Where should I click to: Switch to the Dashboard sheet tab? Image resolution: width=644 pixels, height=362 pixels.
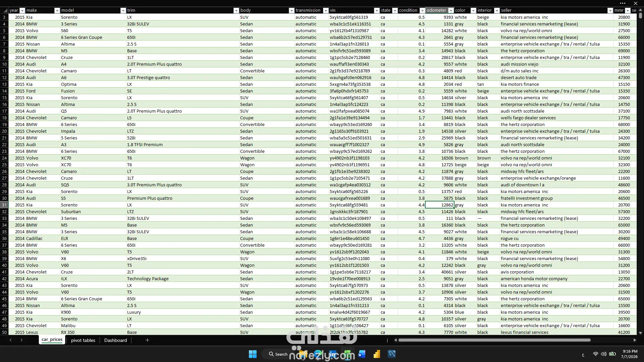click(x=116, y=340)
